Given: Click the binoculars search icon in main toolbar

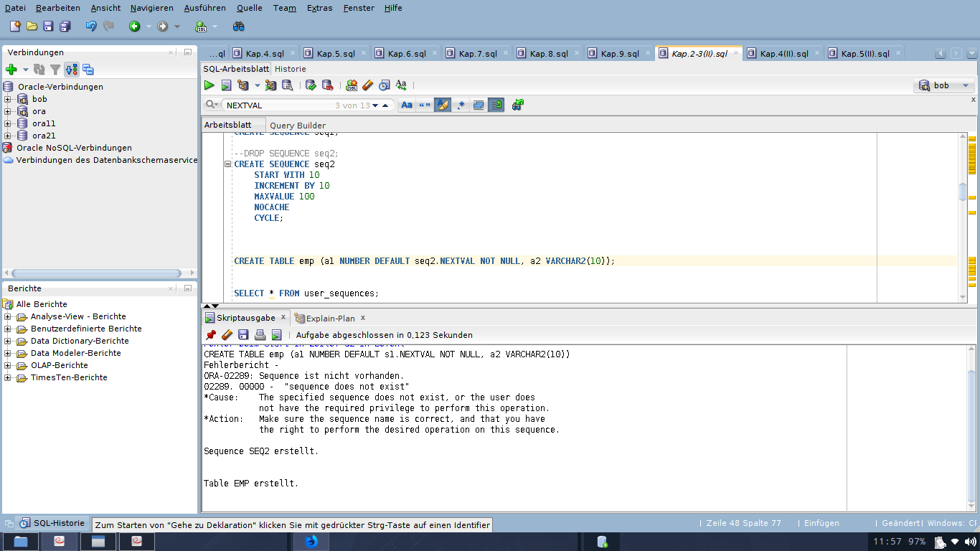Looking at the screenshot, I should point(239,27).
